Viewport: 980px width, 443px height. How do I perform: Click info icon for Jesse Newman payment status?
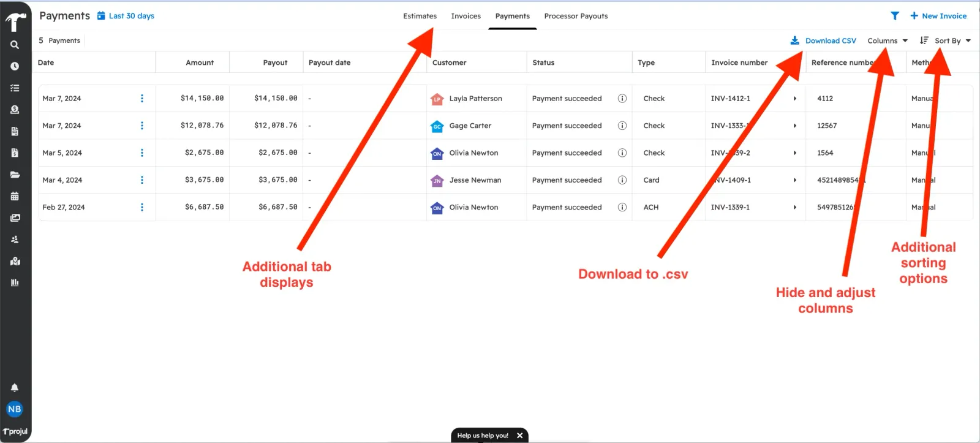622,180
